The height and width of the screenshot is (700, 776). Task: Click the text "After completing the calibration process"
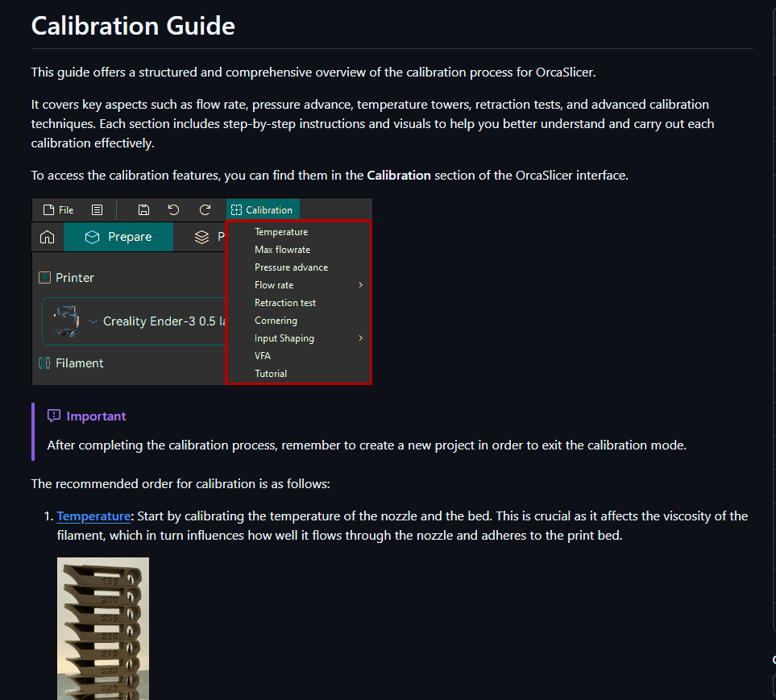pos(161,445)
